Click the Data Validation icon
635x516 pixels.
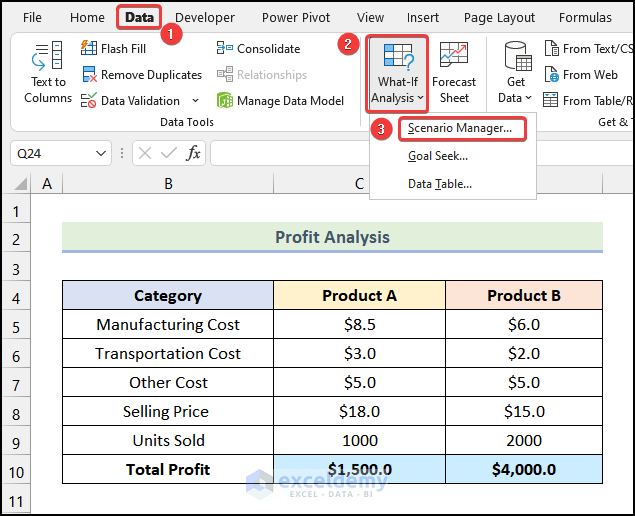pyautogui.click(x=88, y=101)
